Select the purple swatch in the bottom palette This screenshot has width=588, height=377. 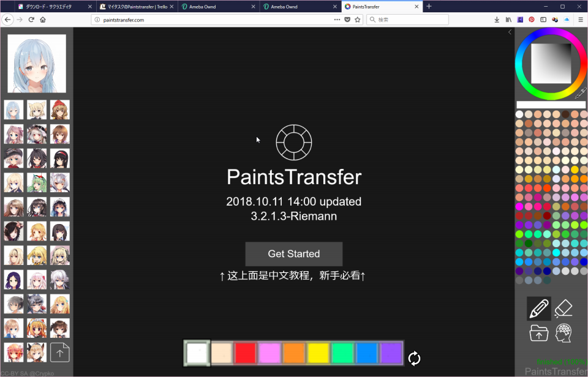pos(392,353)
